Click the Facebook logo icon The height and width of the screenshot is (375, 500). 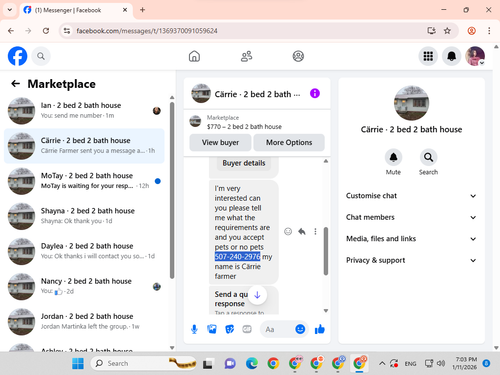pyautogui.click(x=17, y=56)
